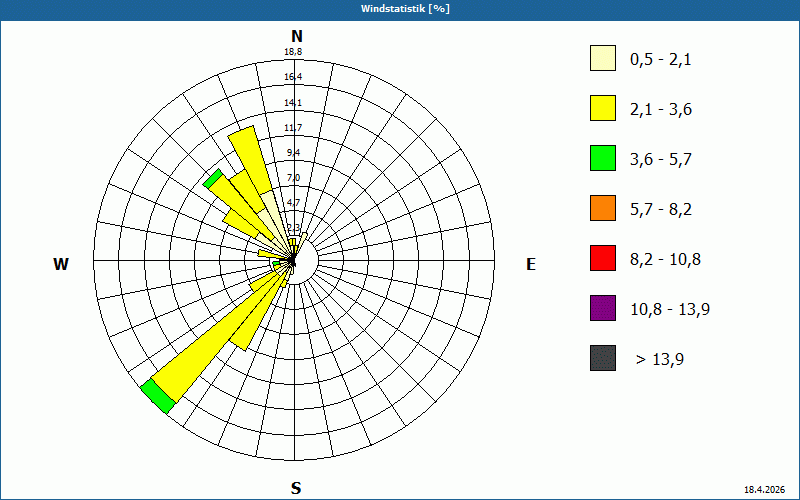The width and height of the screenshot is (800, 500).
Task: Click the purple 10,8 - 13,9 legend swatch
Action: (x=603, y=308)
